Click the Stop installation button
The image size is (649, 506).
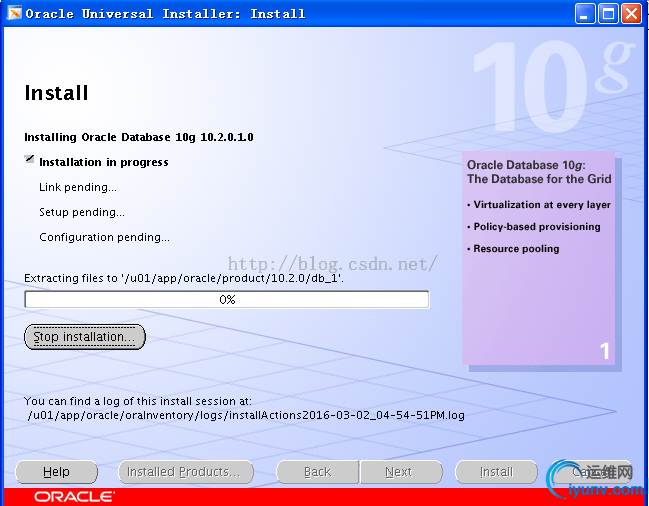[x=85, y=337]
